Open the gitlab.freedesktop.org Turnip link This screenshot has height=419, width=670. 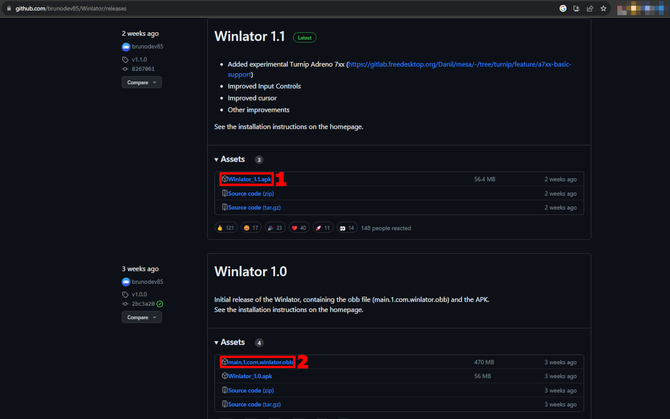[x=460, y=64]
